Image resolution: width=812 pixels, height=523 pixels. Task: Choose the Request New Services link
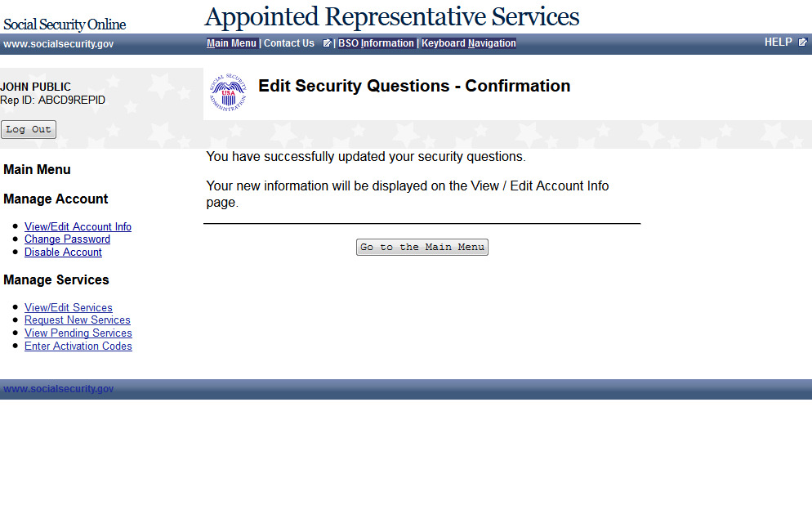point(77,320)
